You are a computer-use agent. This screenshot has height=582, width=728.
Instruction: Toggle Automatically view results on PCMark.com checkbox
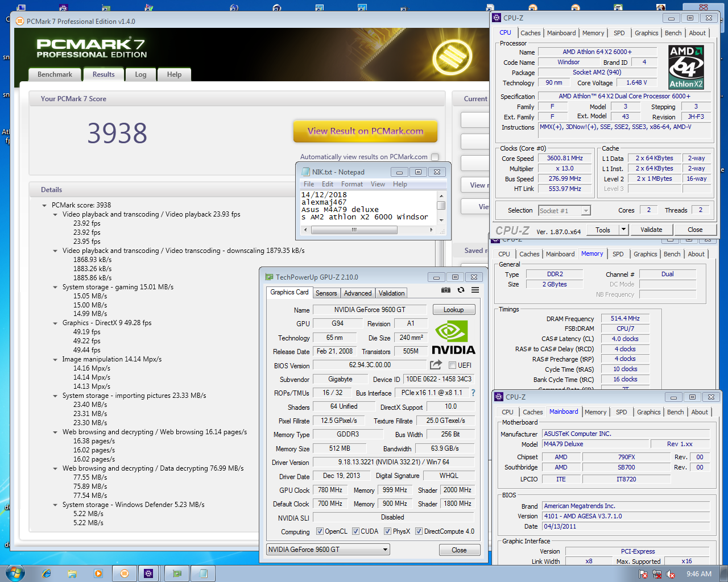pyautogui.click(x=435, y=157)
